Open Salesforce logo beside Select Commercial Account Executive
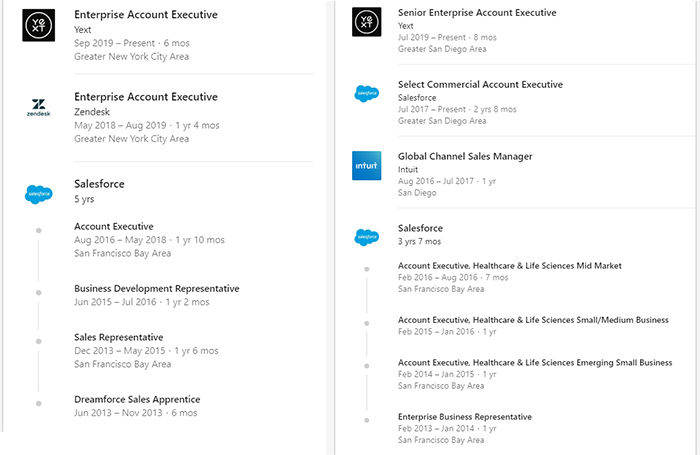 point(367,93)
